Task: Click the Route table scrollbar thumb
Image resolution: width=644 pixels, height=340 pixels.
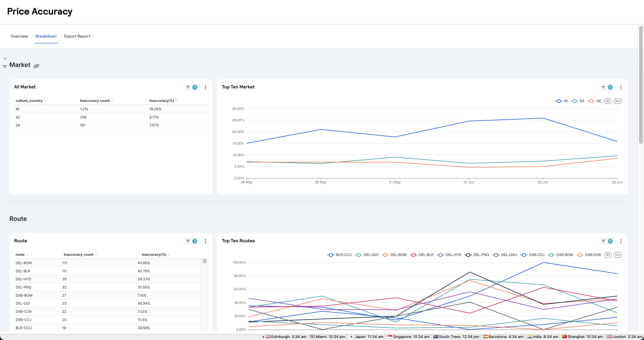Action: tap(205, 261)
